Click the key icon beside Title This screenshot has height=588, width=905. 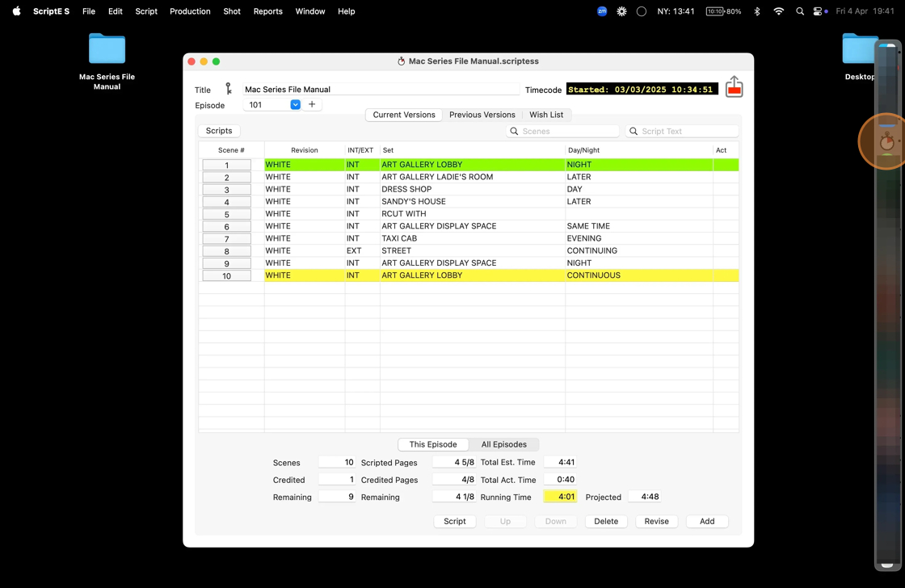(x=229, y=89)
